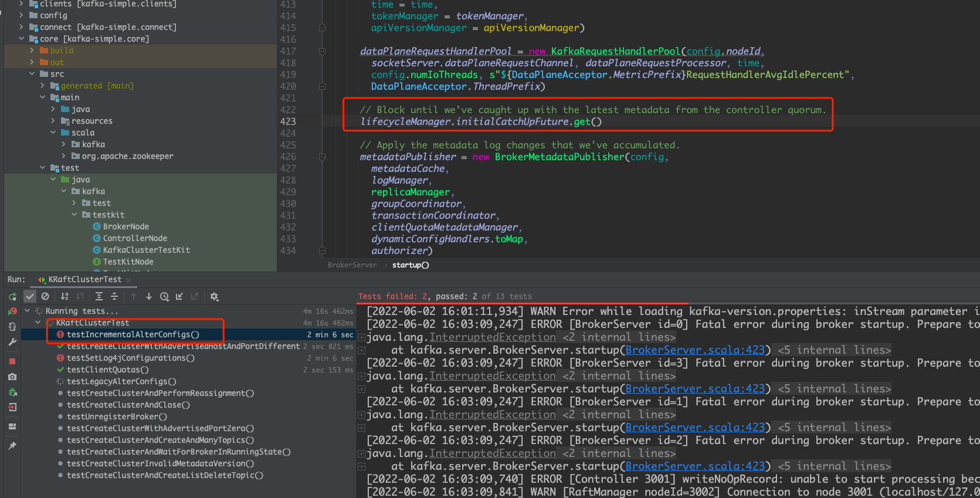Toggle auto-test rerun icon in Run sidebar
Image resolution: width=980 pixels, height=498 pixels.
(12, 327)
